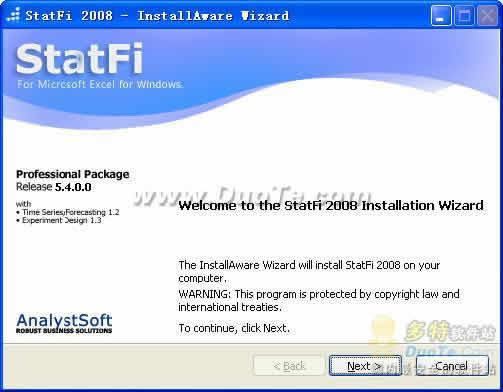503x392 pixels.
Task: Click the welcome heading text
Action: (331, 205)
